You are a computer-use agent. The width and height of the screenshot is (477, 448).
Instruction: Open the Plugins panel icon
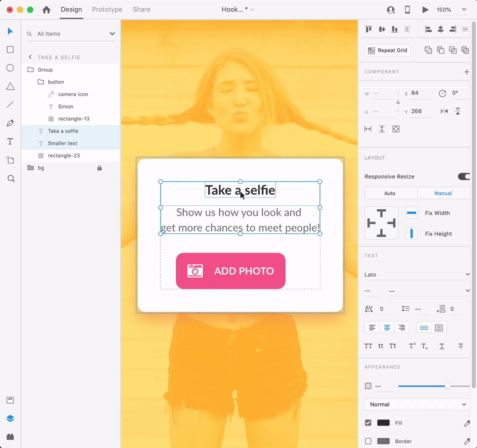pyautogui.click(x=10, y=437)
